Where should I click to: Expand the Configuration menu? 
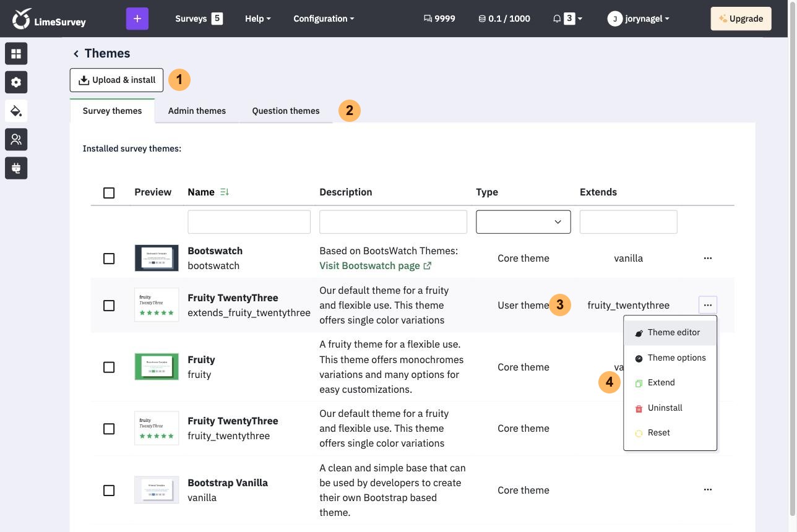(324, 19)
